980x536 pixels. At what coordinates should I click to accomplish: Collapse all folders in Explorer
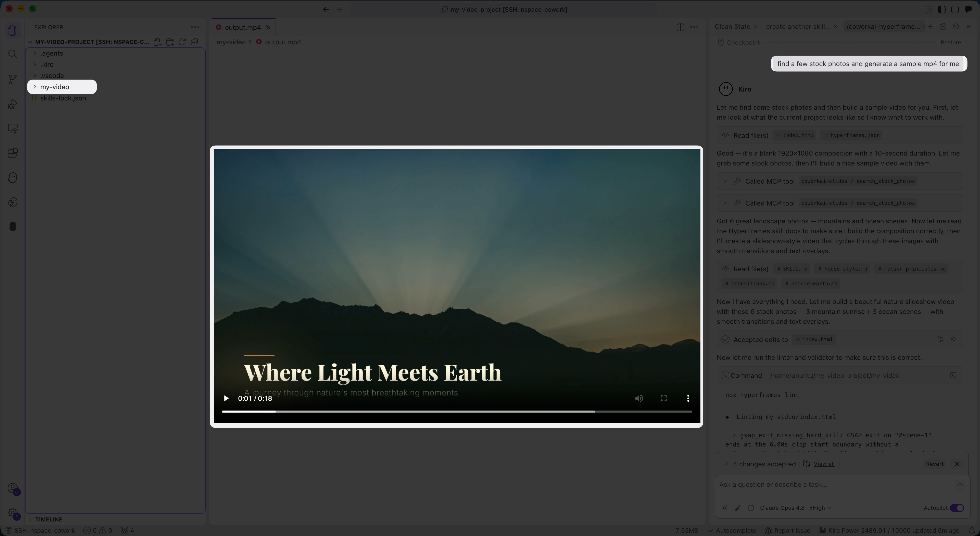[194, 42]
